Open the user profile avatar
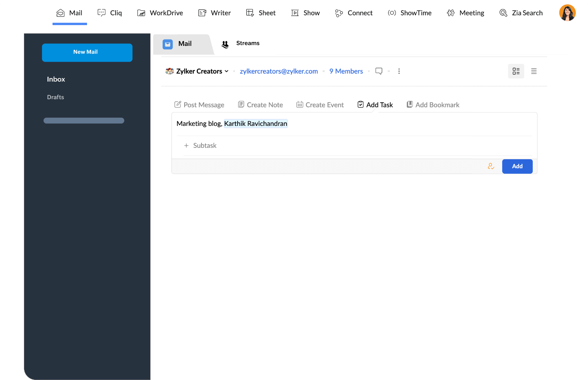 (567, 13)
